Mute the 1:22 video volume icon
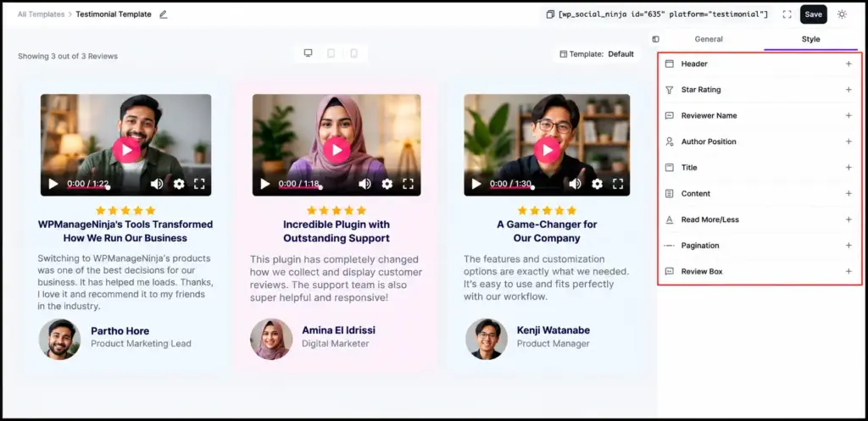Screen dimensions: 868x421 [157, 184]
